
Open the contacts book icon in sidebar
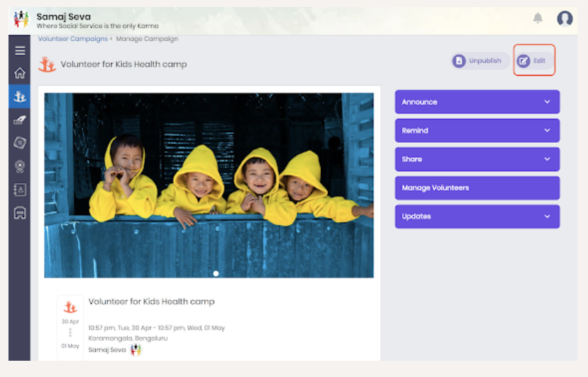20,190
